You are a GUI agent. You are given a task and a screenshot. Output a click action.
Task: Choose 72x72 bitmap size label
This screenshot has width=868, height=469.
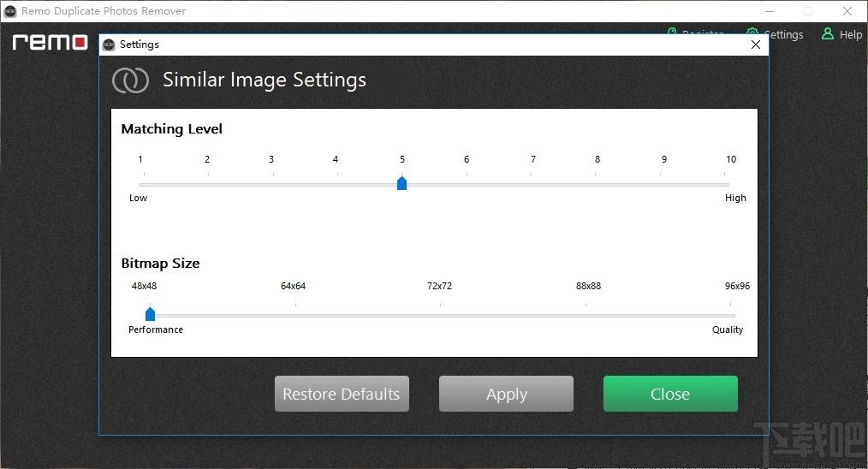(x=439, y=286)
